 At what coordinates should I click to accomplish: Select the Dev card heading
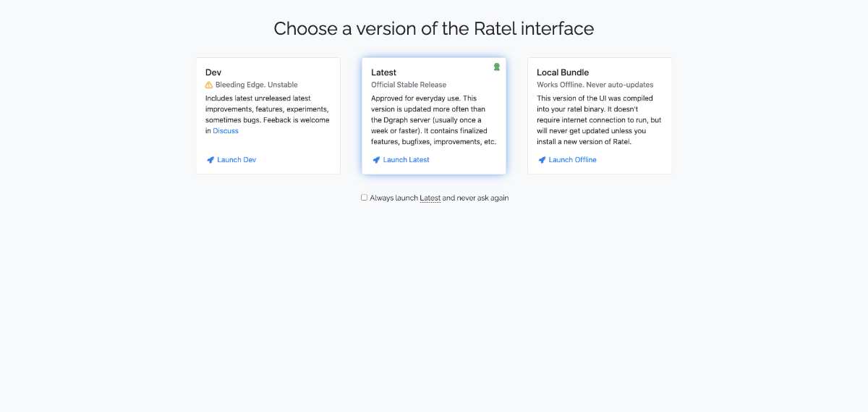click(213, 72)
